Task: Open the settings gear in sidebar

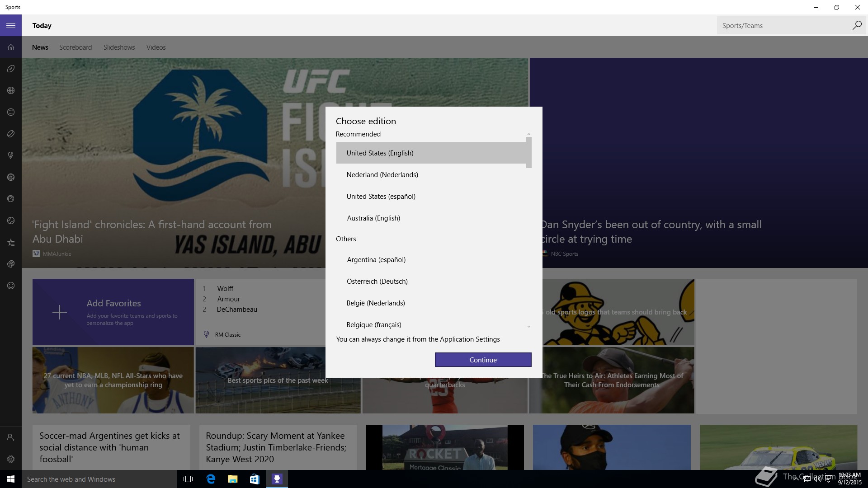Action: tap(11, 459)
